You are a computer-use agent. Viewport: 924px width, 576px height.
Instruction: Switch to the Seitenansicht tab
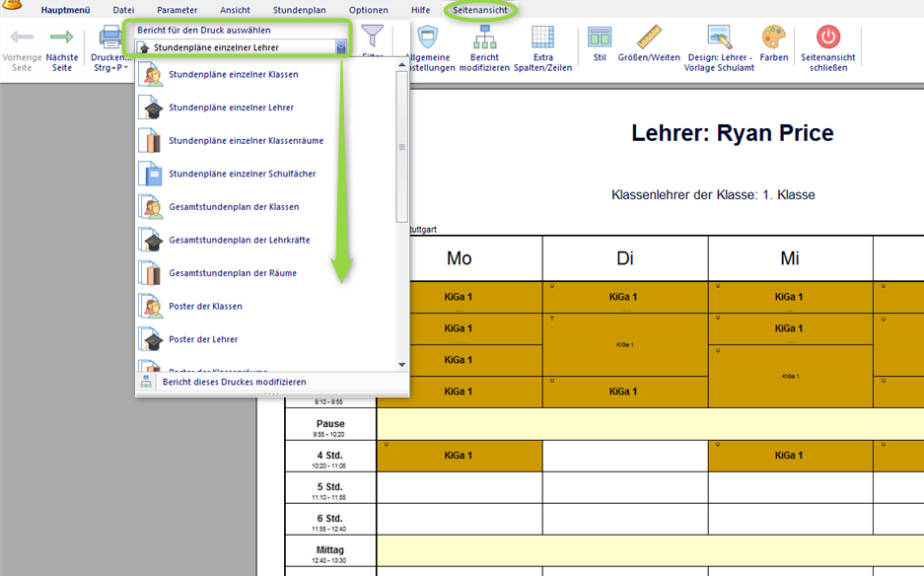point(480,10)
